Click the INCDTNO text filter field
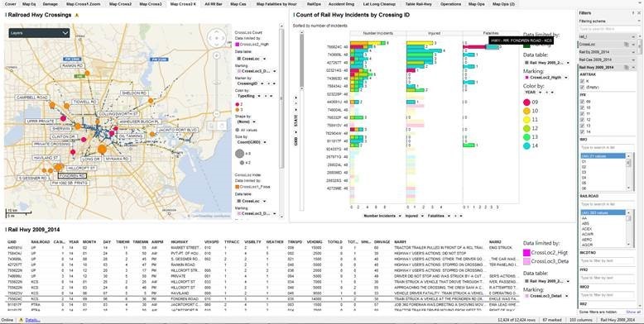This screenshot has width=644, height=324. (607, 261)
